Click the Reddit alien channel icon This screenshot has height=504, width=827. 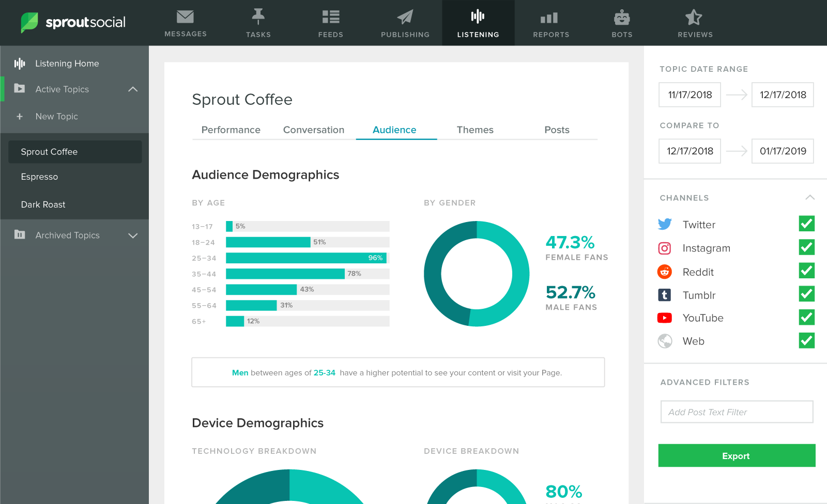click(x=665, y=272)
